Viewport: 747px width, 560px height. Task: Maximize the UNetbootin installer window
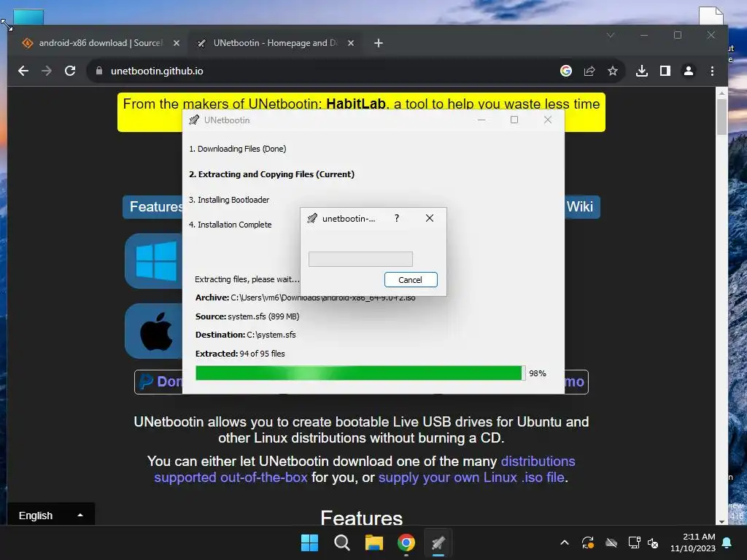point(514,120)
